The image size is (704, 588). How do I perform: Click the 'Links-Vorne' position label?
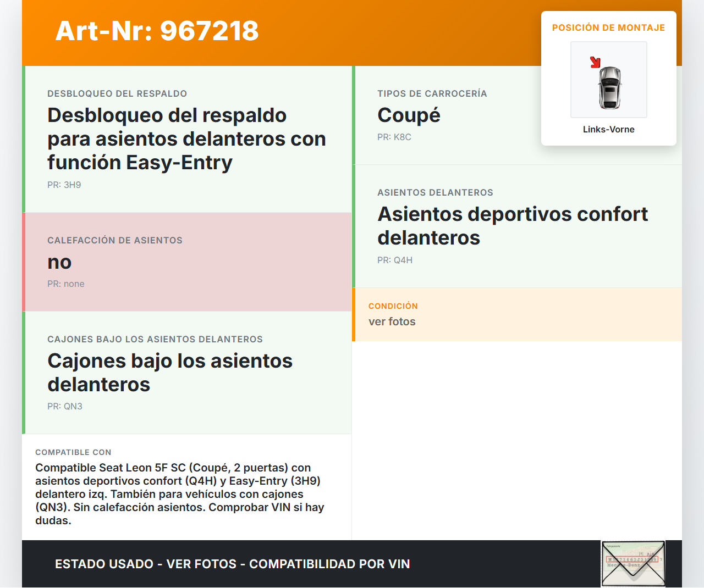[608, 129]
